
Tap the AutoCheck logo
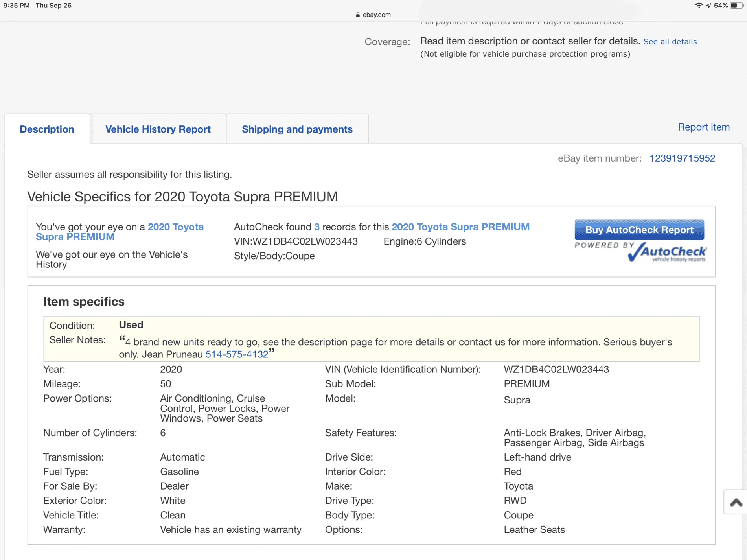pyautogui.click(x=667, y=252)
